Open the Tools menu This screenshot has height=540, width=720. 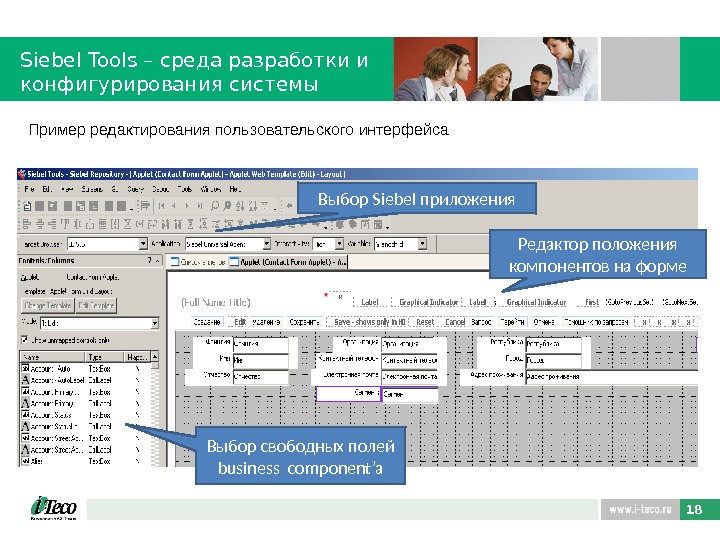(185, 189)
